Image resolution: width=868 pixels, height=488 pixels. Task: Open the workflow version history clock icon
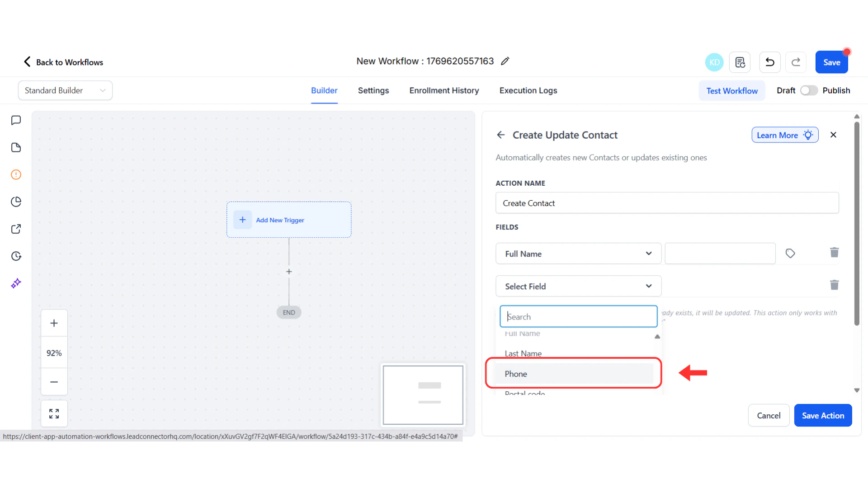(x=16, y=256)
